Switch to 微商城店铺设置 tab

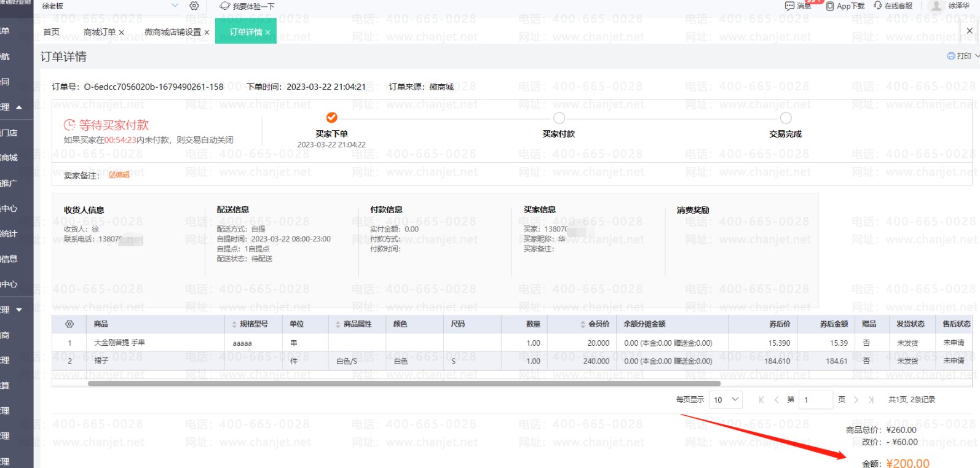point(173,32)
